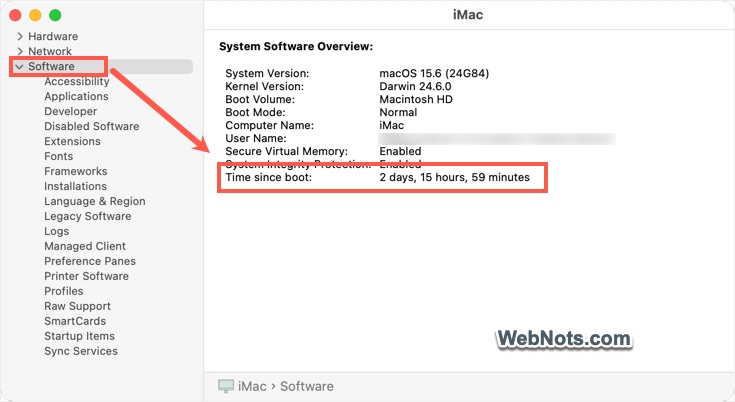This screenshot has width=735, height=402.
Task: Open Logs in the sidebar
Action: click(57, 231)
